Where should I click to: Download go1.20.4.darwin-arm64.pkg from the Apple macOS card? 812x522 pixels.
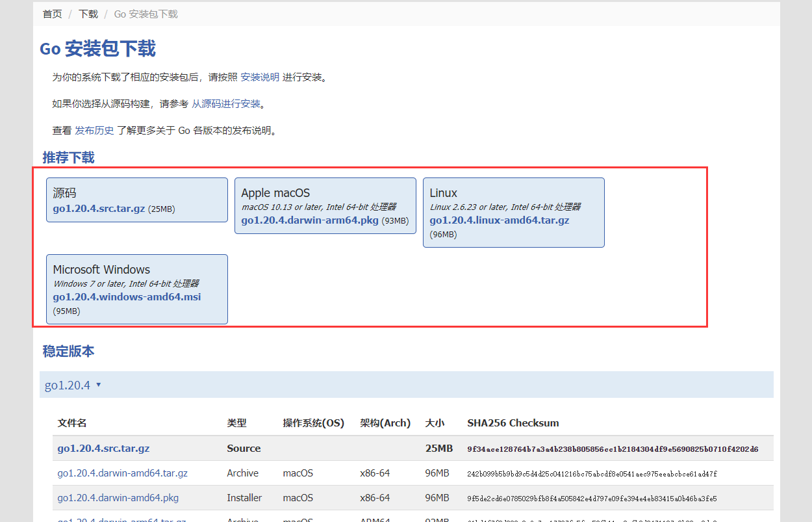click(x=310, y=220)
